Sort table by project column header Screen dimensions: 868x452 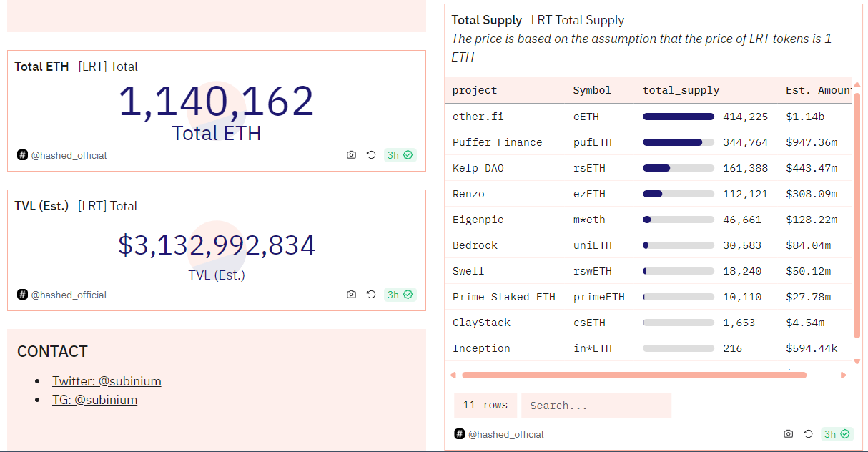475,90
